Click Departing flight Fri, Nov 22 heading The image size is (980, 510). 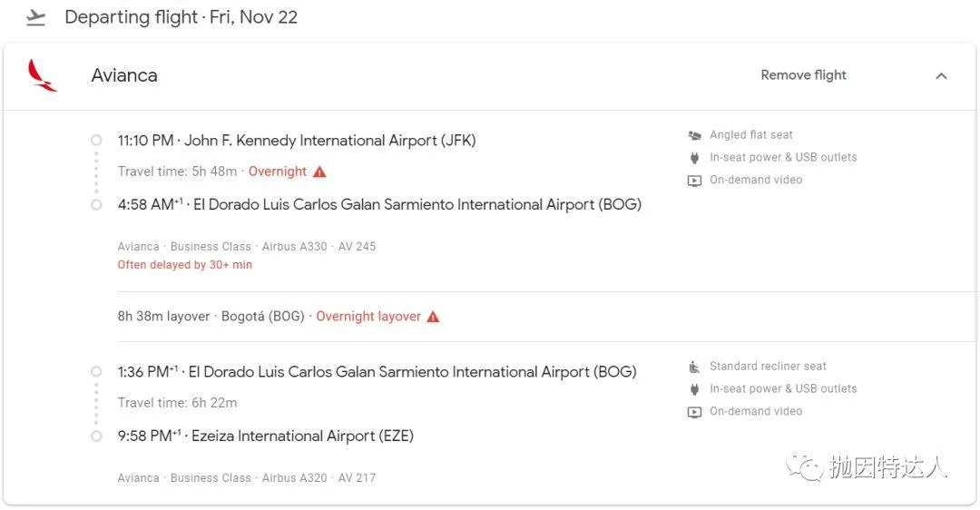(x=181, y=17)
